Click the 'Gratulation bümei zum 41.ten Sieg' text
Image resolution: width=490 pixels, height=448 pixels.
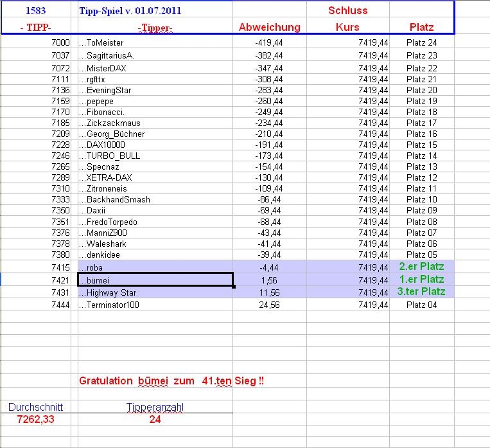[x=171, y=381]
